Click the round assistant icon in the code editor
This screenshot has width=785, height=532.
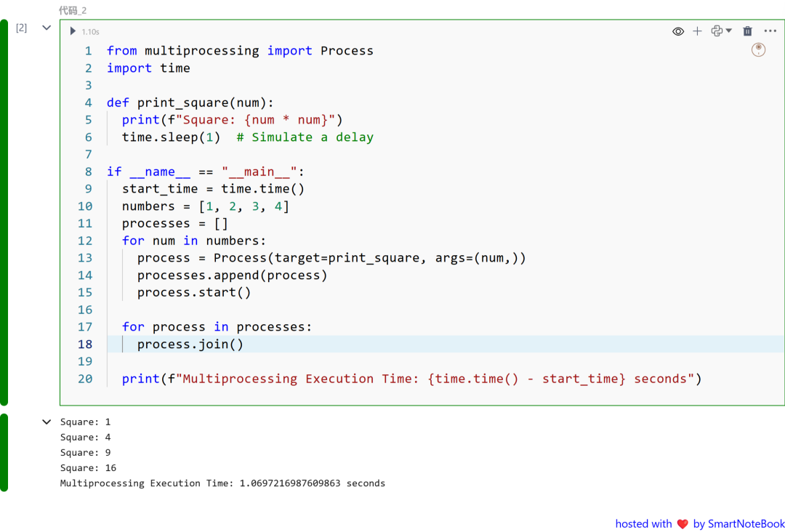click(x=759, y=49)
